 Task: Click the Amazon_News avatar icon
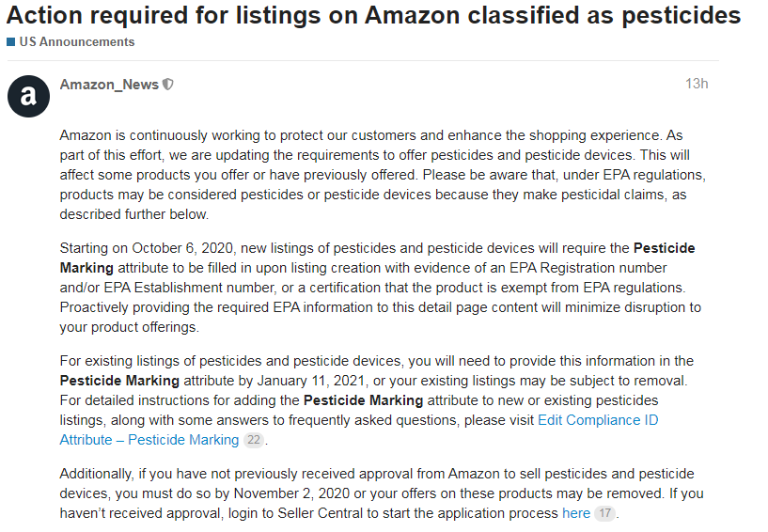[29, 95]
